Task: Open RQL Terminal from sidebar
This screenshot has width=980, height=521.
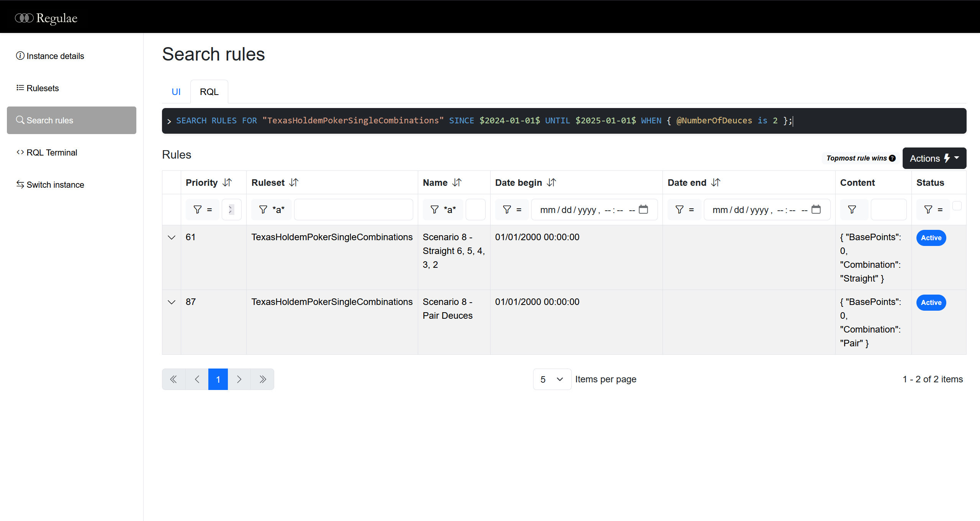Action: [x=52, y=152]
